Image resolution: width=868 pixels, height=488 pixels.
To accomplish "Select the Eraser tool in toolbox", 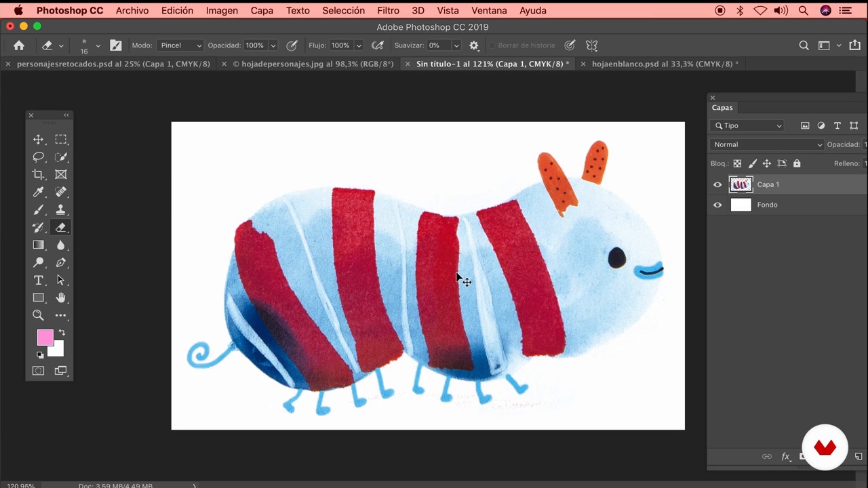I will coord(61,228).
